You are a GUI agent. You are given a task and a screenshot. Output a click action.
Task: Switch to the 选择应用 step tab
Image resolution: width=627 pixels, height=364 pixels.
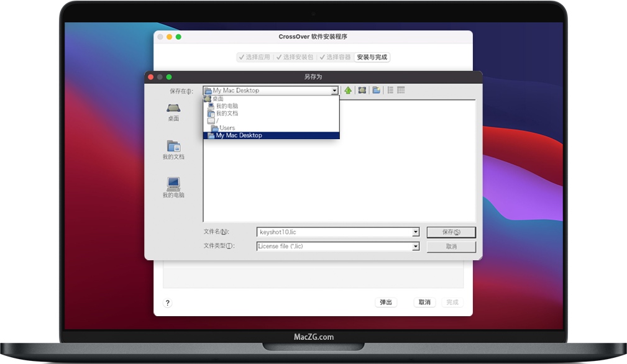pyautogui.click(x=254, y=57)
